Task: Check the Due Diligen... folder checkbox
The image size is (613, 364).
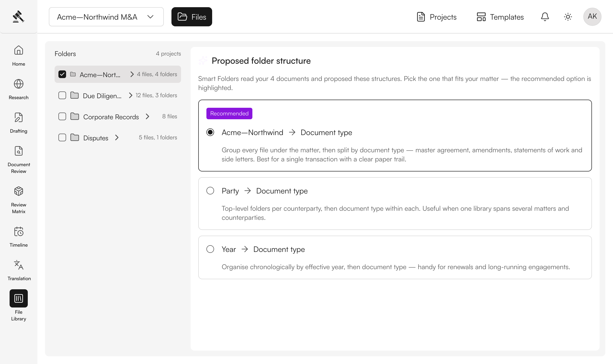Action: 62,95
